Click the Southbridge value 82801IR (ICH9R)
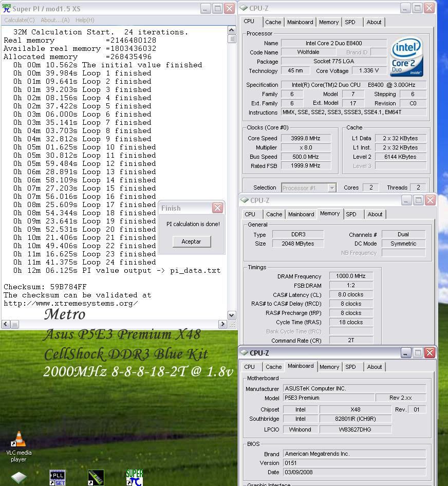This screenshot has width=448, height=486. pos(356,419)
